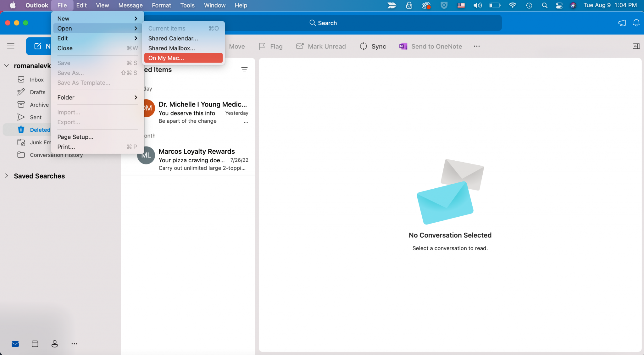
Task: Click Shared Mailbox in the Open submenu
Action: point(171,48)
